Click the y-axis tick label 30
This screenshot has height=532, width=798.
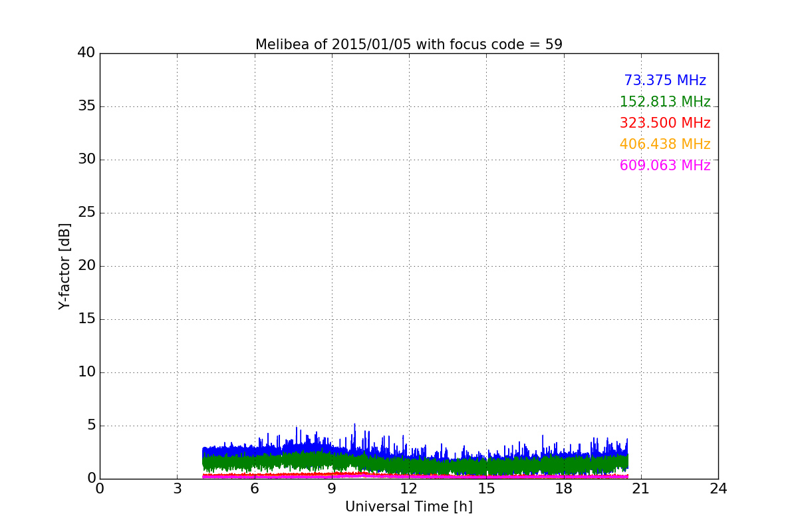click(86, 159)
